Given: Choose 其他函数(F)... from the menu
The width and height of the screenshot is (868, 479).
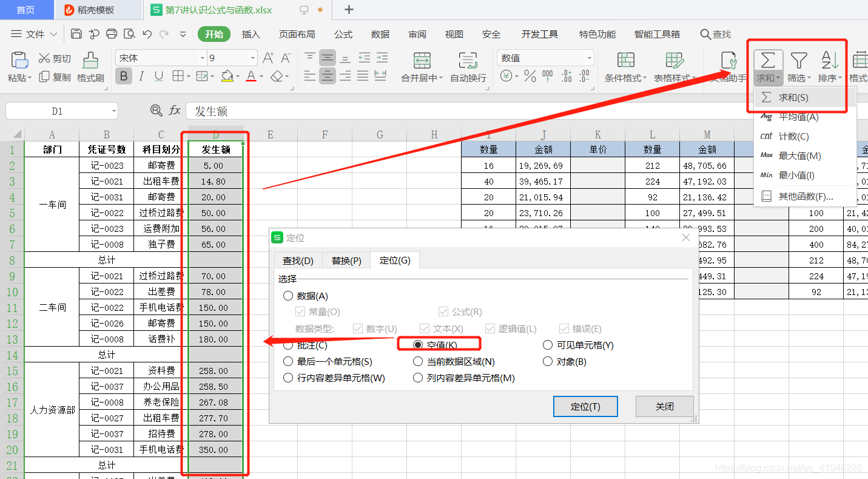Looking at the screenshot, I should coord(805,196).
